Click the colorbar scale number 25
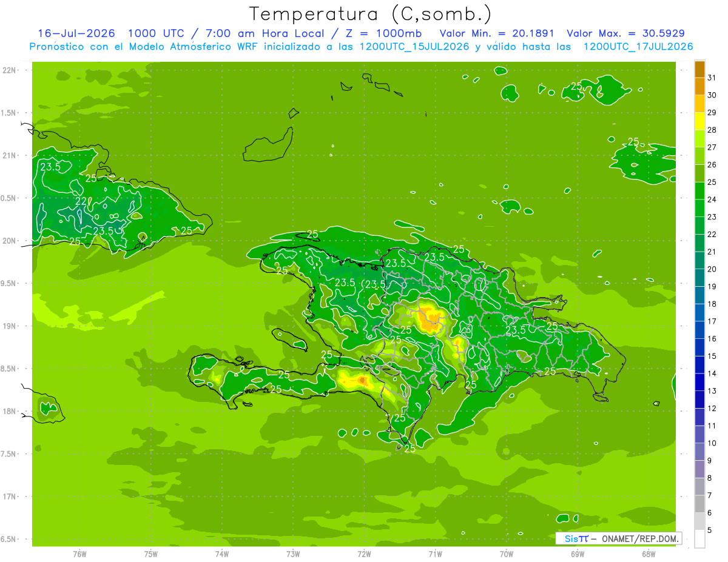728x562 pixels. (712, 182)
